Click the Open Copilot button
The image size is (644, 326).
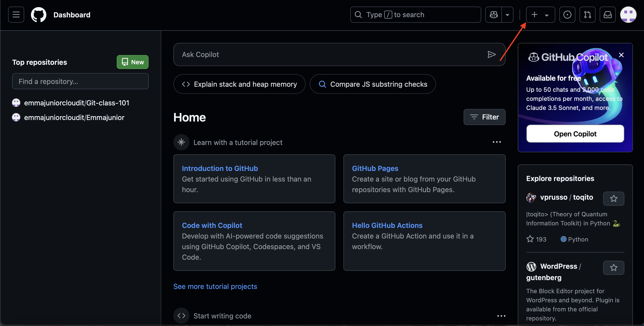click(575, 134)
